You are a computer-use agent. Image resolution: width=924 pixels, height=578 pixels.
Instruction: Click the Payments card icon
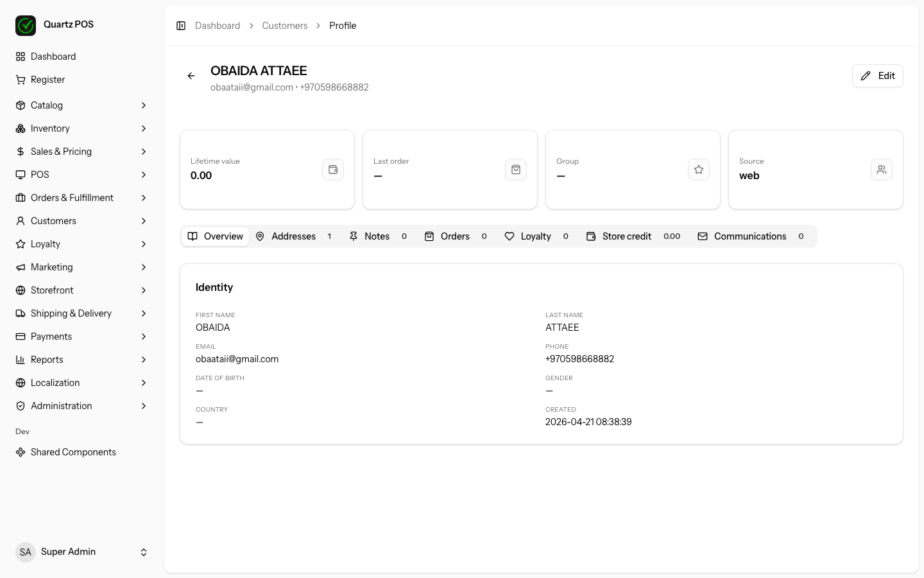pyautogui.click(x=21, y=337)
